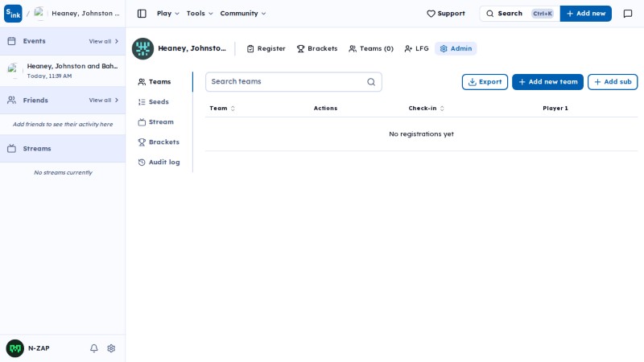Click the Streams section header
This screenshot has height=362, width=644.
click(63, 149)
